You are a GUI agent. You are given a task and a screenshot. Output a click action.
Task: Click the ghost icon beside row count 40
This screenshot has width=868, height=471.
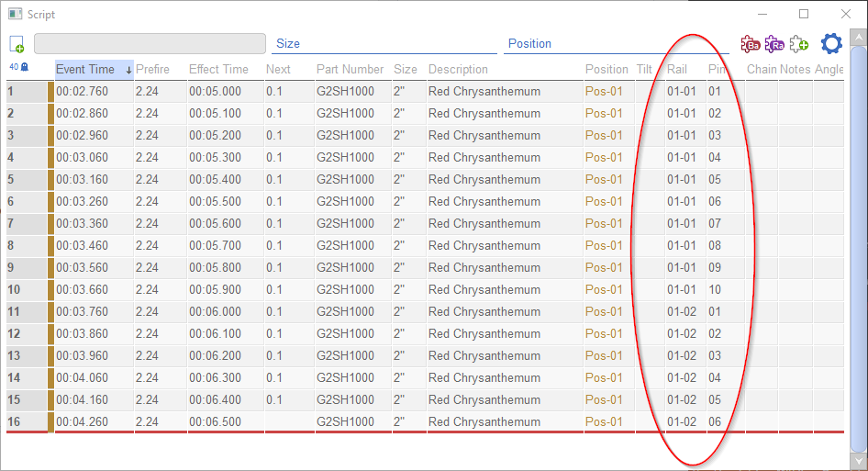click(24, 67)
